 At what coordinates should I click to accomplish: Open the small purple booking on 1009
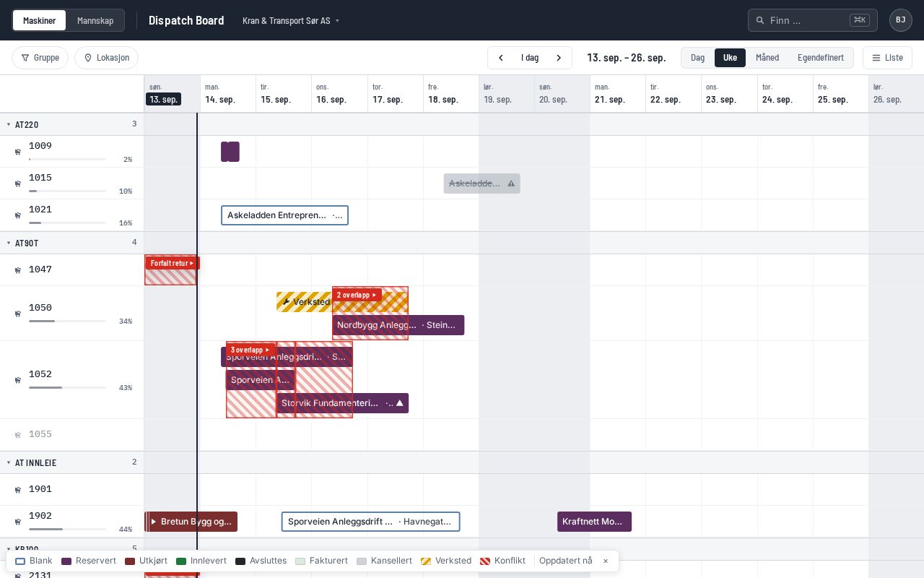click(x=230, y=152)
